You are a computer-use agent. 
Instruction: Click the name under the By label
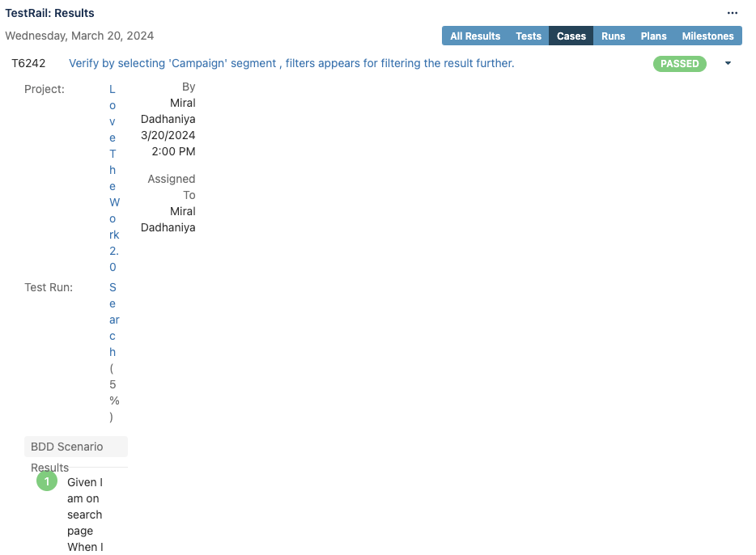(168, 111)
